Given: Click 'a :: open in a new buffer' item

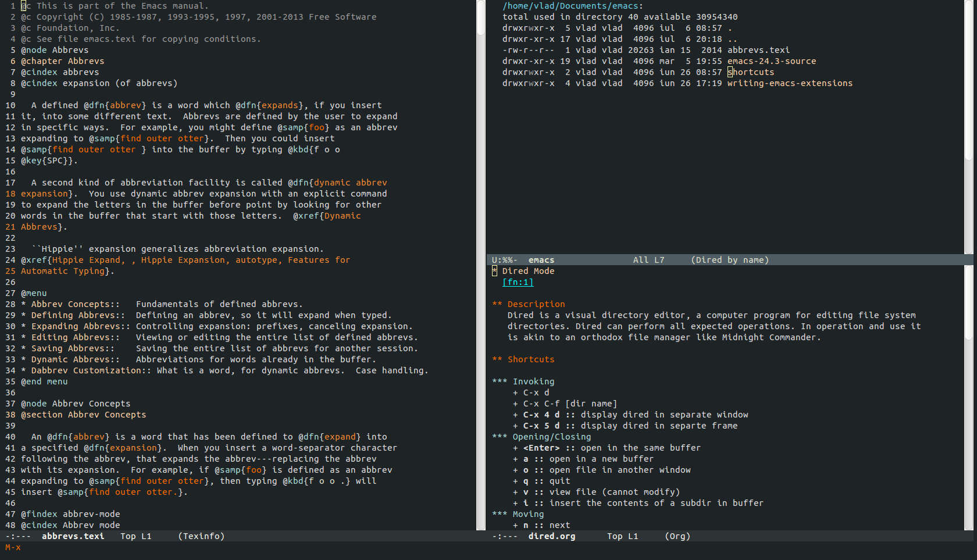Looking at the screenshot, I should coord(583,459).
